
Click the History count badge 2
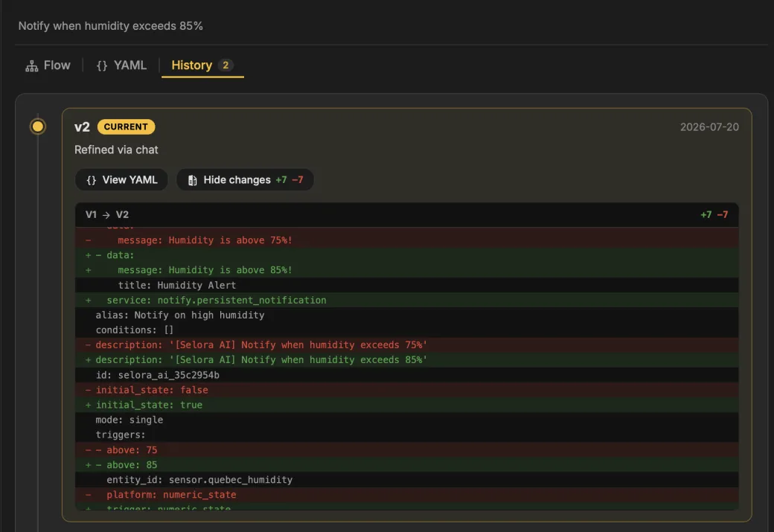point(226,65)
